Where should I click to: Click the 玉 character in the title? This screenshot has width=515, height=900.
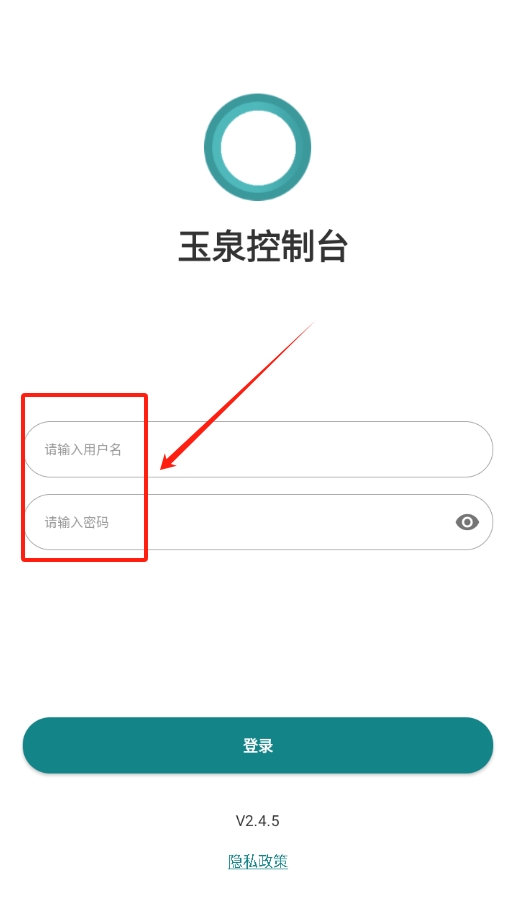coord(194,247)
